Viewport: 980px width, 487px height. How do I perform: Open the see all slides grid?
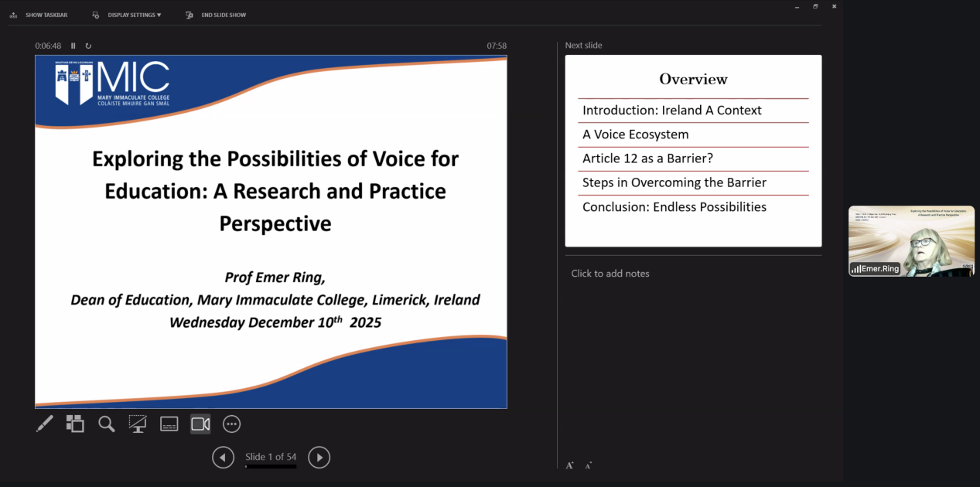[75, 424]
